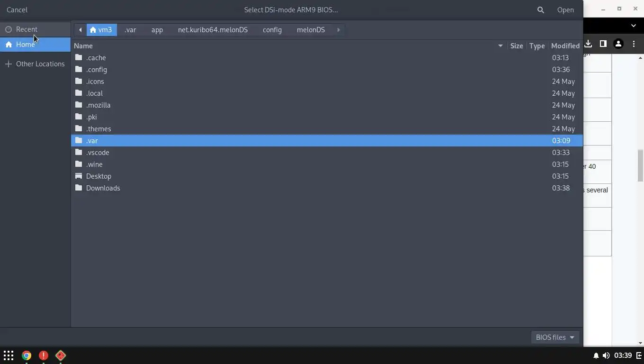Select the .local folder icon
644x364 pixels.
79,93
